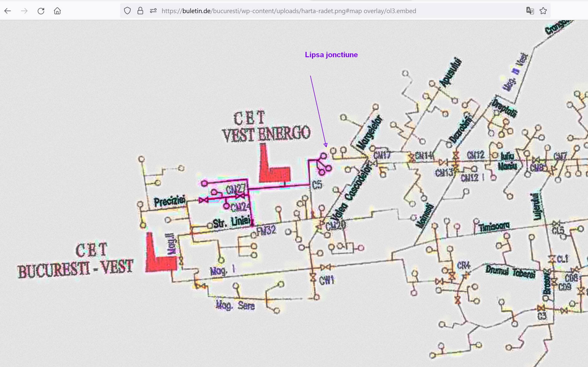Bookmark this page with star icon

[x=543, y=11]
